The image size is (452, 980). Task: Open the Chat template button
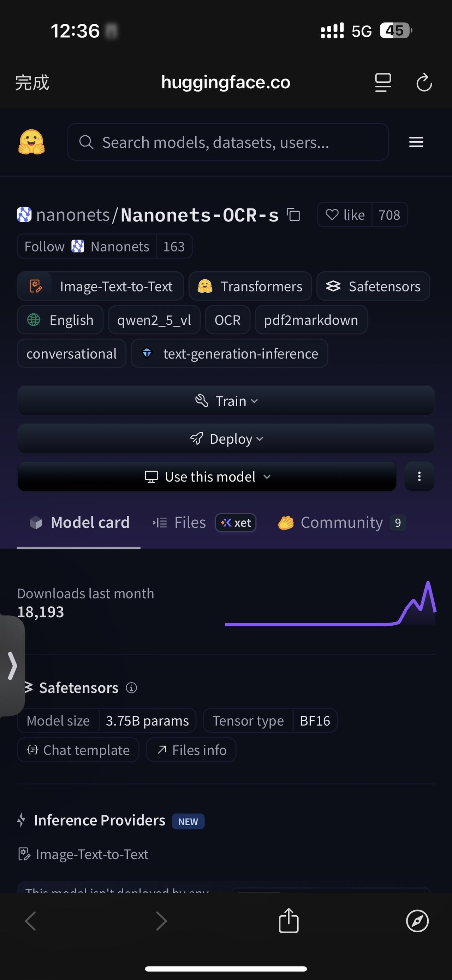[x=78, y=750]
